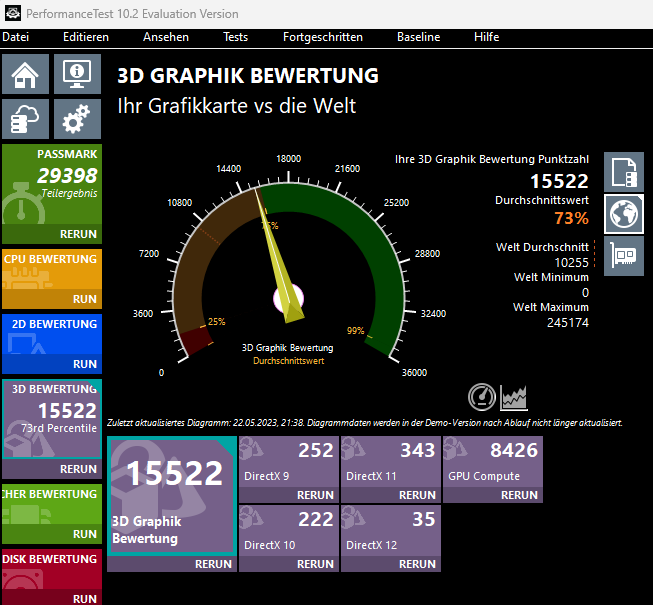Click the Welt Durchschnitt value 10255
Image resolution: width=653 pixels, height=605 pixels.
571,263
